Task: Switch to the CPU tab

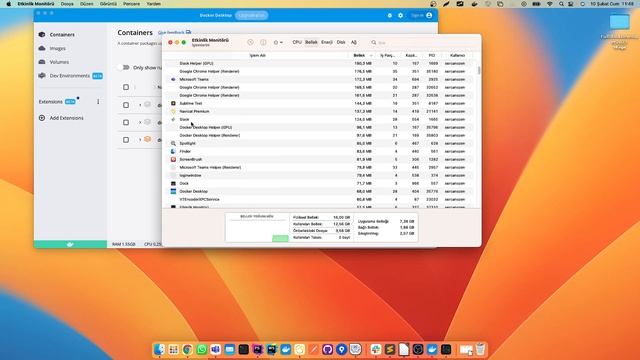Action: [x=297, y=42]
